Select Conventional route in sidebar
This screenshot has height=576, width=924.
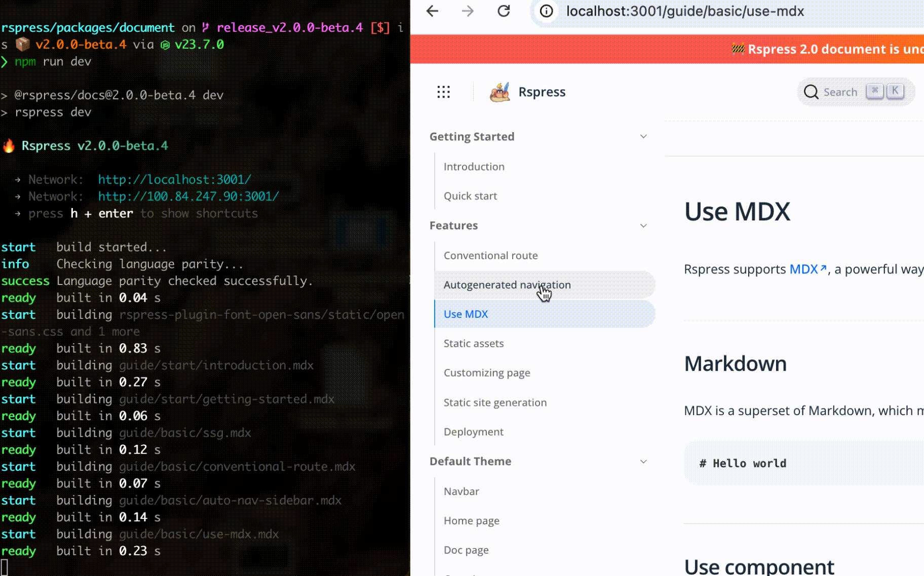(490, 256)
